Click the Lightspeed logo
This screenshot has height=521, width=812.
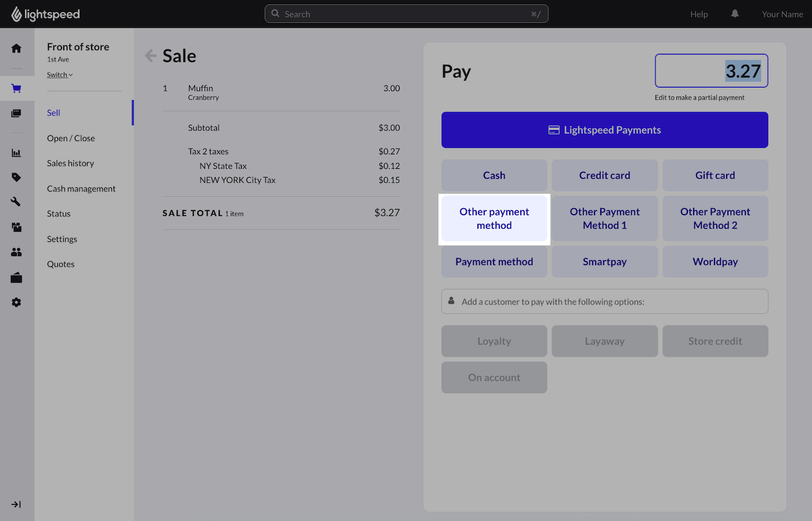point(45,14)
